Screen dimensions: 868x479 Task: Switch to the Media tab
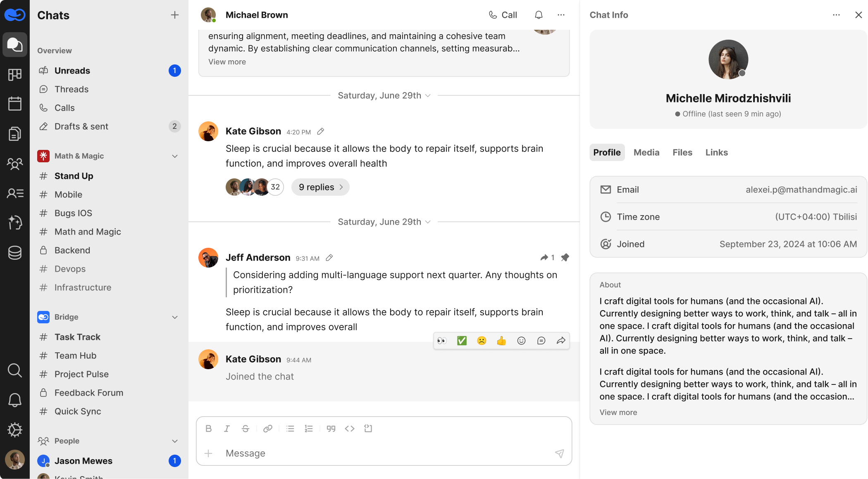646,152
